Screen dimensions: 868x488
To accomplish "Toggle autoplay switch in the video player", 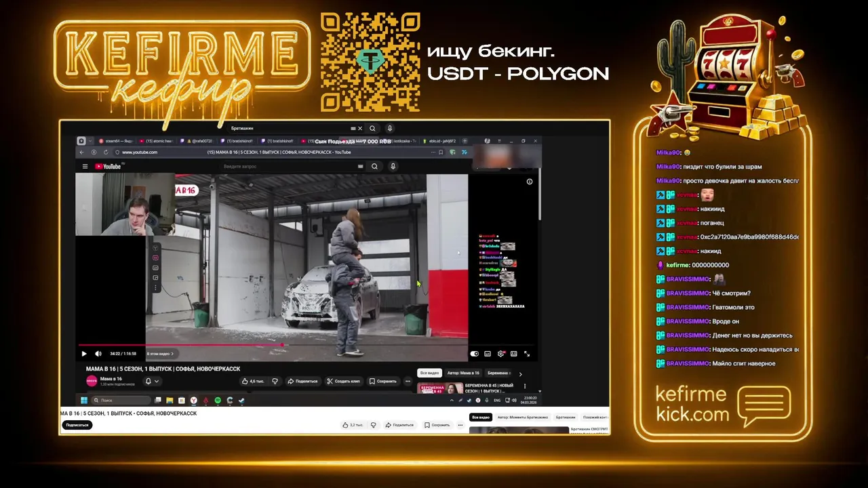I will [475, 354].
